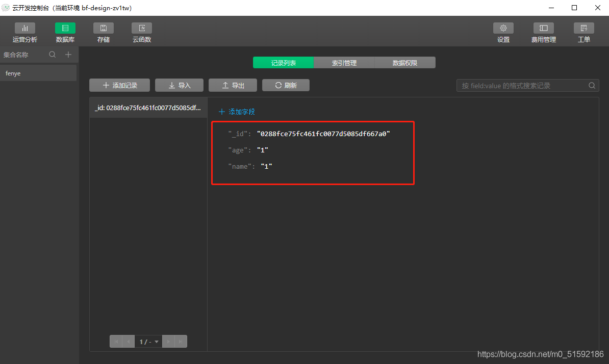This screenshot has width=609, height=364.
Task: Select the name field value
Action: coord(266,167)
